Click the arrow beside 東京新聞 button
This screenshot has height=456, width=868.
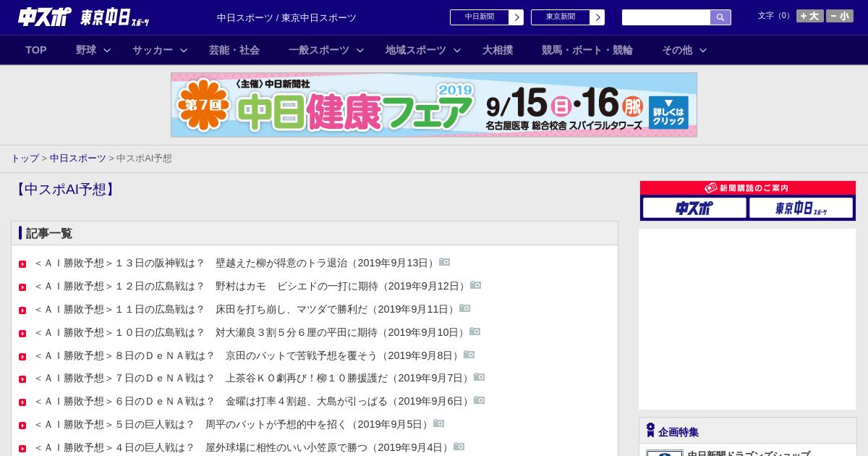click(597, 17)
